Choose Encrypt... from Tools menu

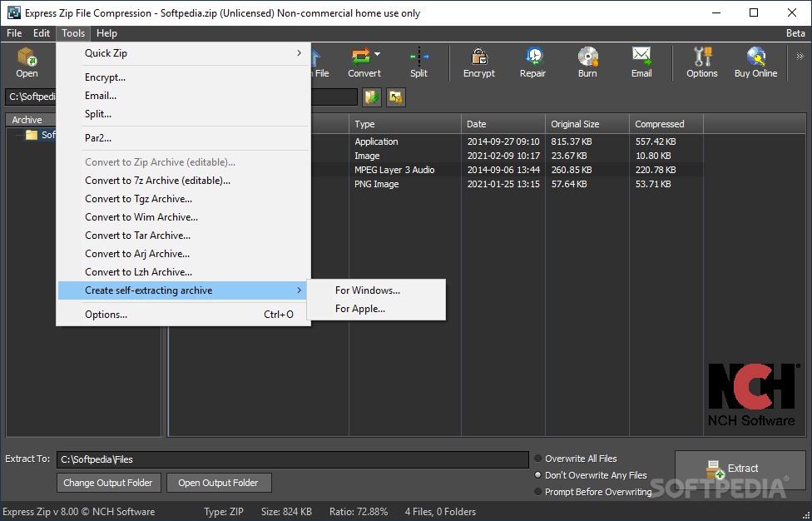pyautogui.click(x=183, y=77)
